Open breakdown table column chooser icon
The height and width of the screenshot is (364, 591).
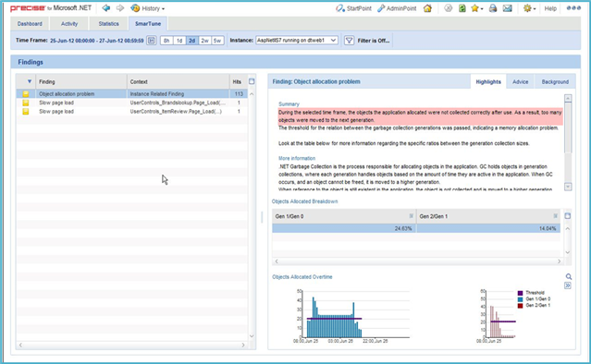568,216
